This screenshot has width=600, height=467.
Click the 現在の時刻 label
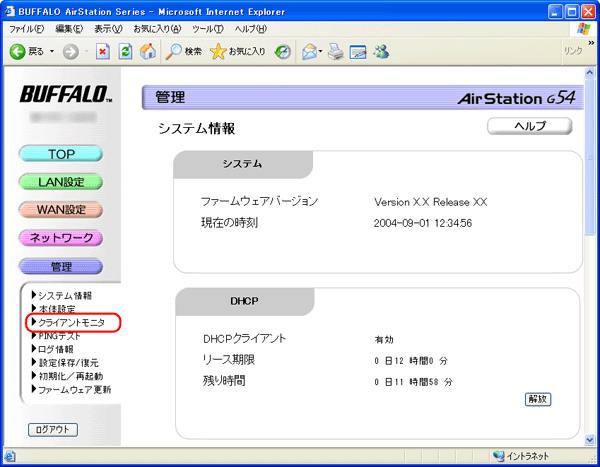[x=230, y=222]
